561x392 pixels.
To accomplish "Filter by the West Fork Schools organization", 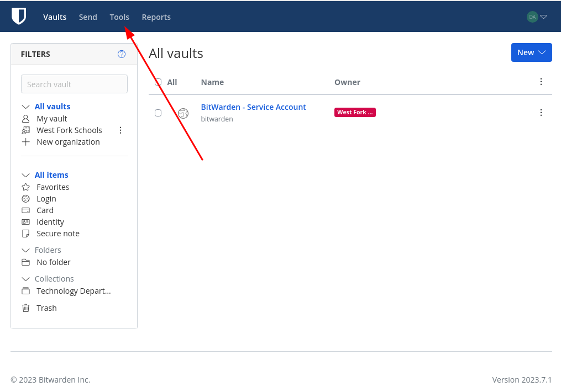I will pos(69,130).
